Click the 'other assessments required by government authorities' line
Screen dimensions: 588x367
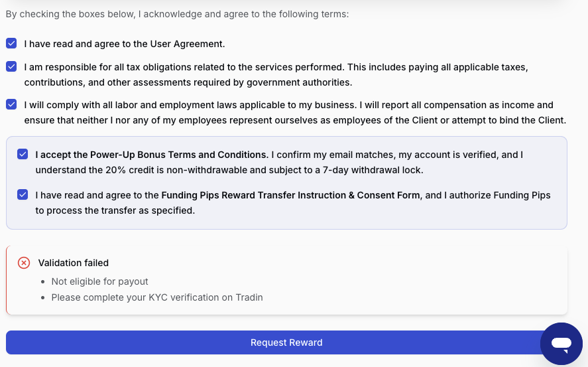tap(188, 82)
